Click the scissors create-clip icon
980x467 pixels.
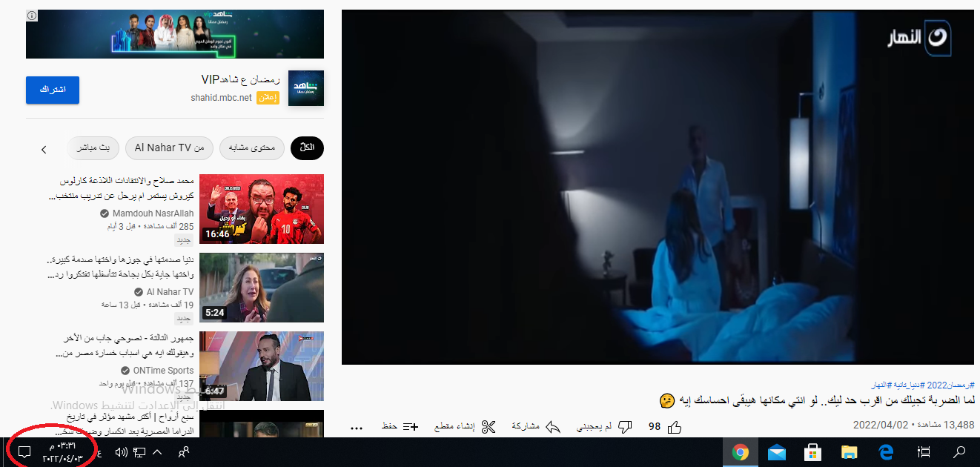point(488,427)
